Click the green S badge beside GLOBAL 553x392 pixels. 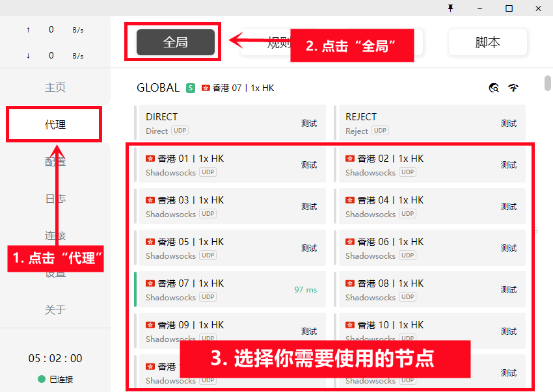click(x=191, y=88)
